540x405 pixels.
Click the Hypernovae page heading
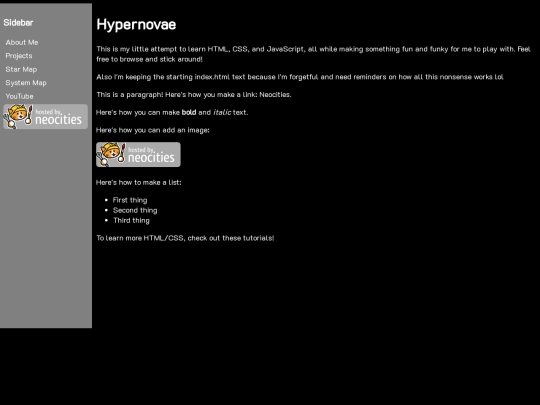point(136,25)
